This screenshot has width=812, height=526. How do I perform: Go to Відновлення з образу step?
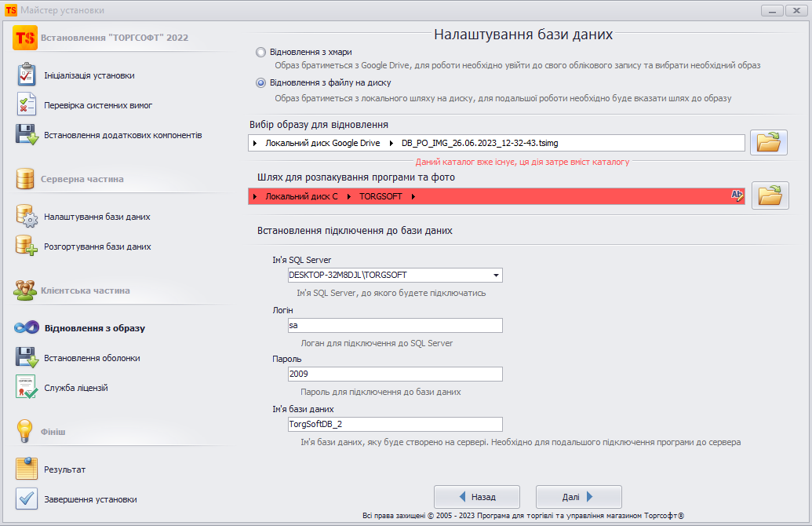(94, 328)
